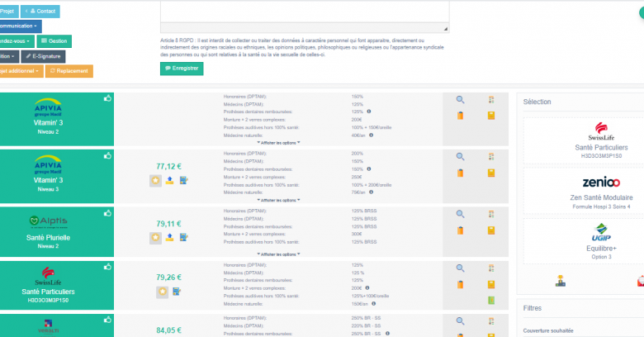Click magnifier icon in Alptis Santé Plurielle row
The image size is (644, 337).
[461, 213]
